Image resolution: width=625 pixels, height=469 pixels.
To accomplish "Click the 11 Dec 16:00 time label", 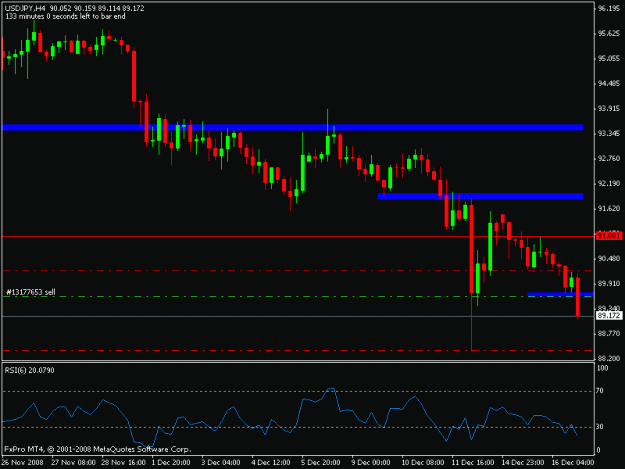I will pyautogui.click(x=473, y=462).
